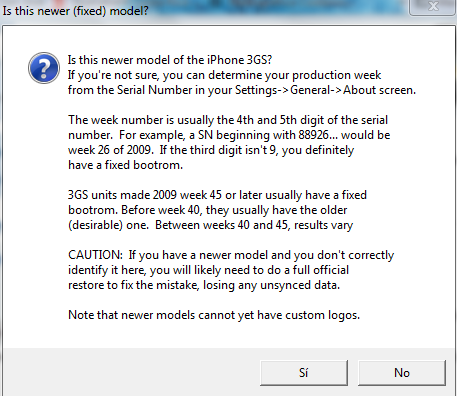This screenshot has height=396, width=457.
Task: Click the line 'bootrom. Before week 40, they usually have the older'
Action: pos(208,210)
